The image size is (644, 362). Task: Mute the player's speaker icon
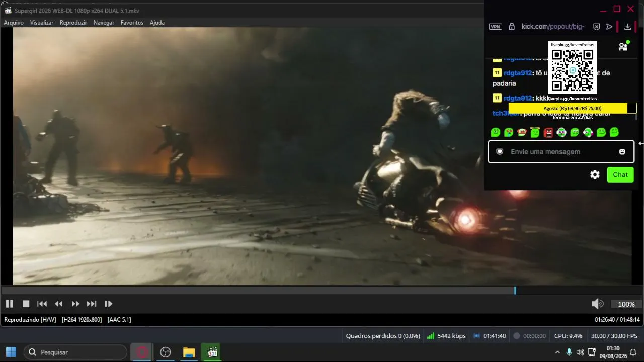(x=597, y=304)
